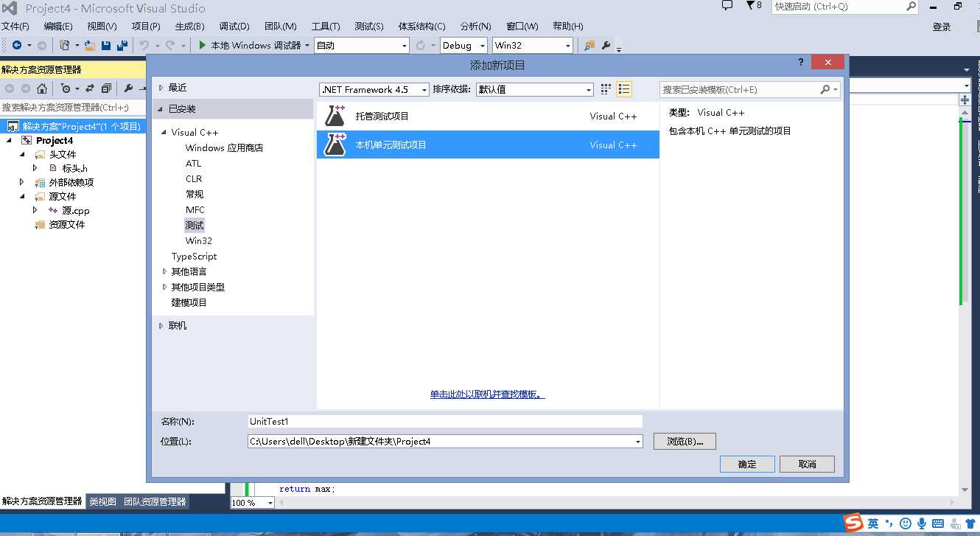980x536 pixels.
Task: Click the save all toolbar icon
Action: pos(121,46)
